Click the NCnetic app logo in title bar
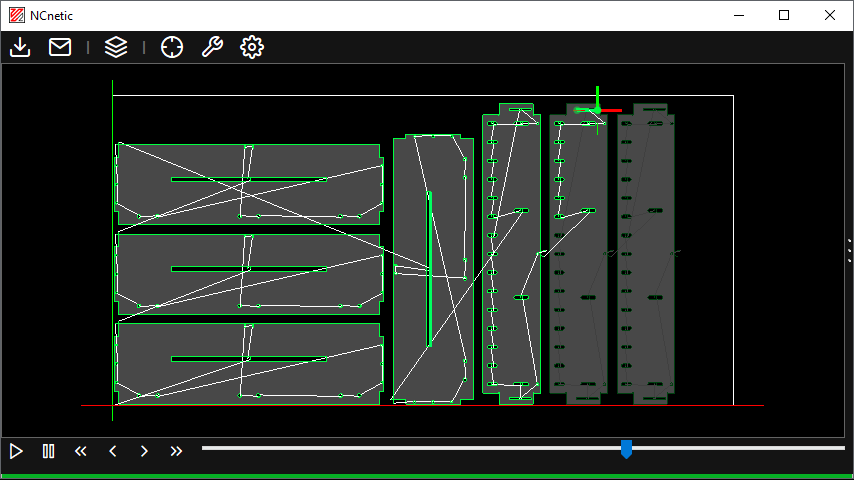 pos(17,15)
